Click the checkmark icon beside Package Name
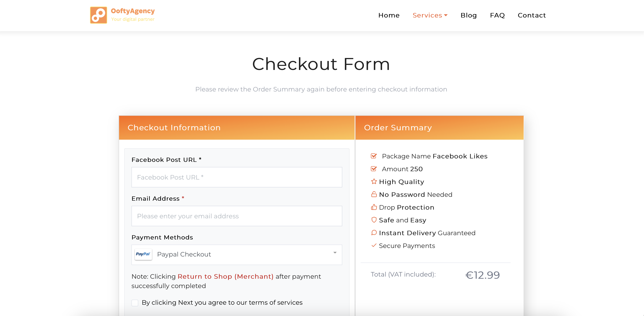Screen dimensions: 644x316 374,156
